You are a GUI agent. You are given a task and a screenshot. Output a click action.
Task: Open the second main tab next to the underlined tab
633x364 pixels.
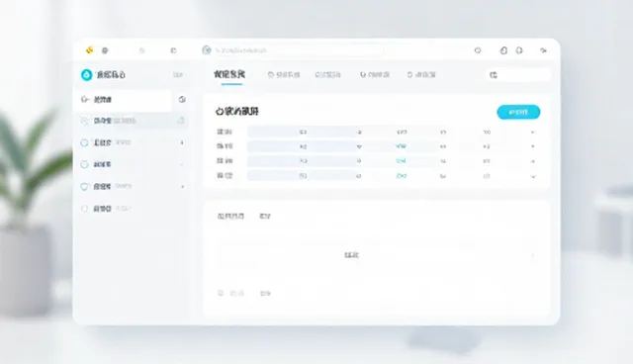[x=284, y=74]
